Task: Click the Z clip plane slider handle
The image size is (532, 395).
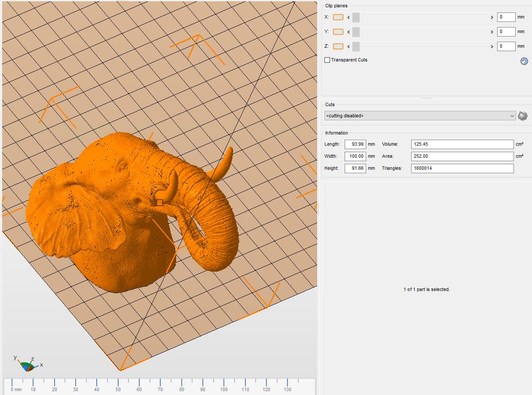Action: [356, 46]
